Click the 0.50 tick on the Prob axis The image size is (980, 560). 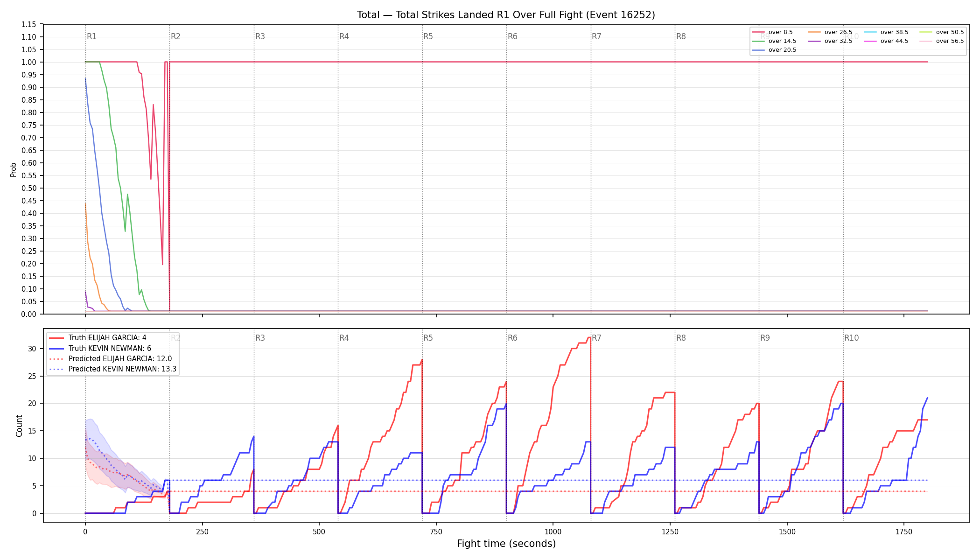pyautogui.click(x=29, y=188)
